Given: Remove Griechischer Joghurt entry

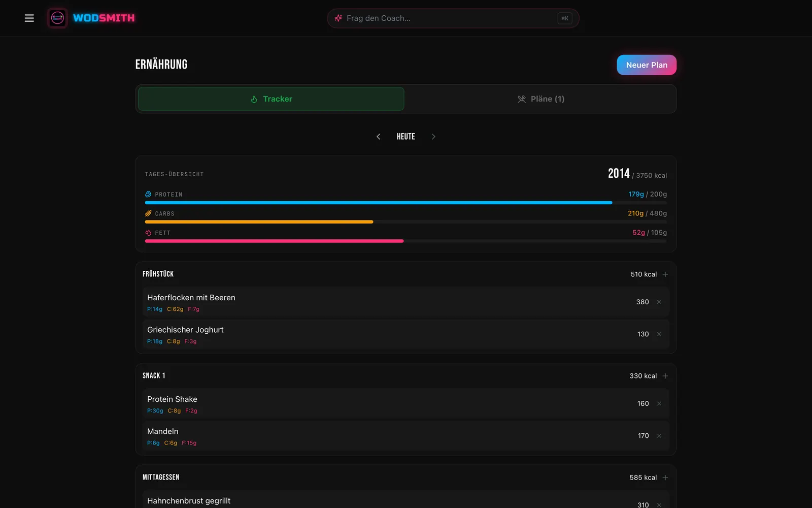Looking at the screenshot, I should (659, 334).
